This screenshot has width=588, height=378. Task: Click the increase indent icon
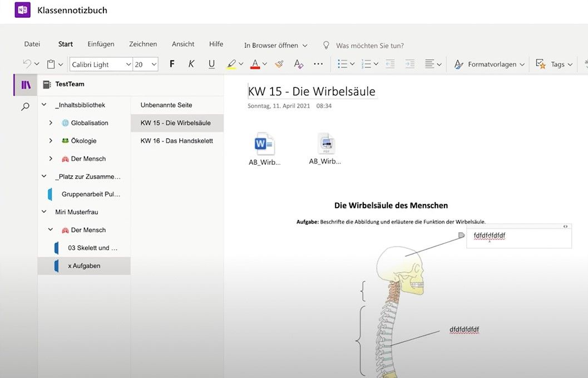coord(410,64)
